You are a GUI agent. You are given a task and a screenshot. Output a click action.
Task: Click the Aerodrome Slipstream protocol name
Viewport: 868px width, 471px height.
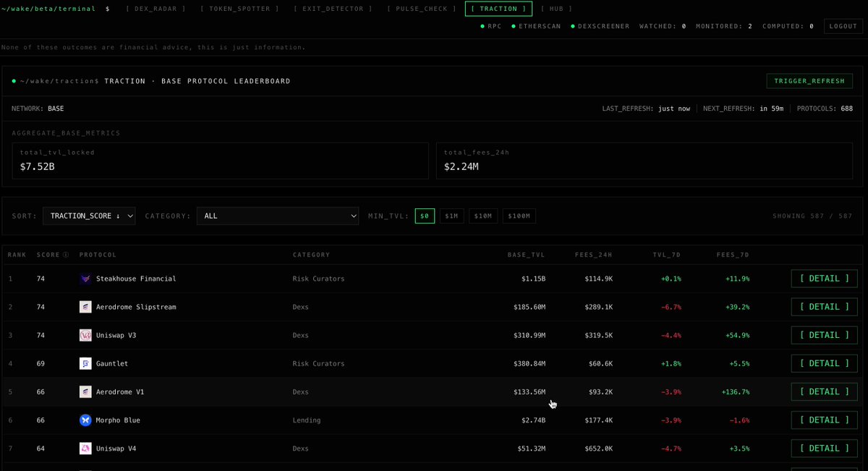[136, 307]
